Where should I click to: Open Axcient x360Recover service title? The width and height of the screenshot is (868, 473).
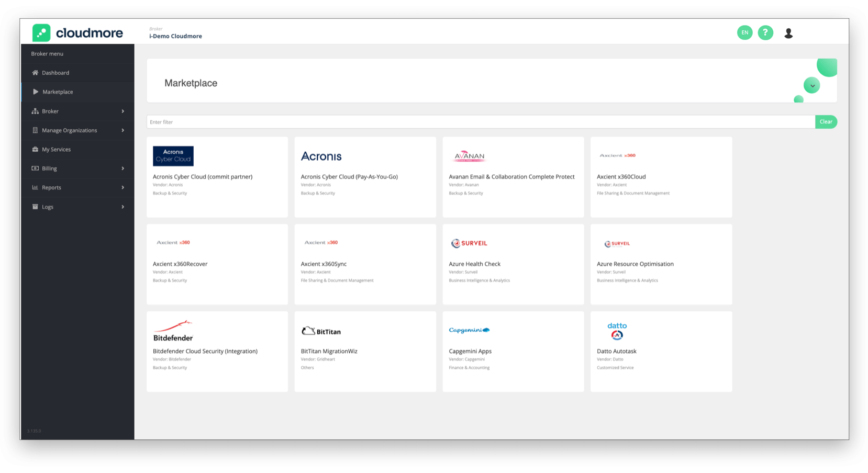[180, 264]
